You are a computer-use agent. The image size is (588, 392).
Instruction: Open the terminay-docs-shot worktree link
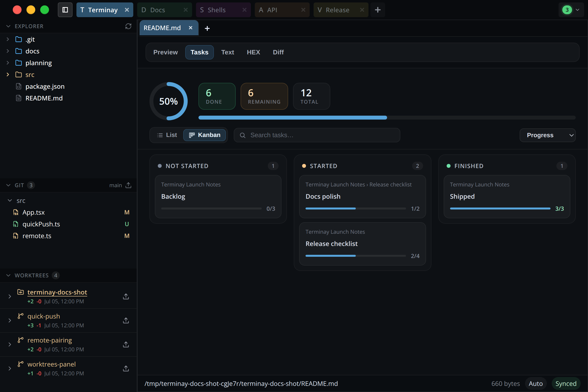pyautogui.click(x=57, y=292)
